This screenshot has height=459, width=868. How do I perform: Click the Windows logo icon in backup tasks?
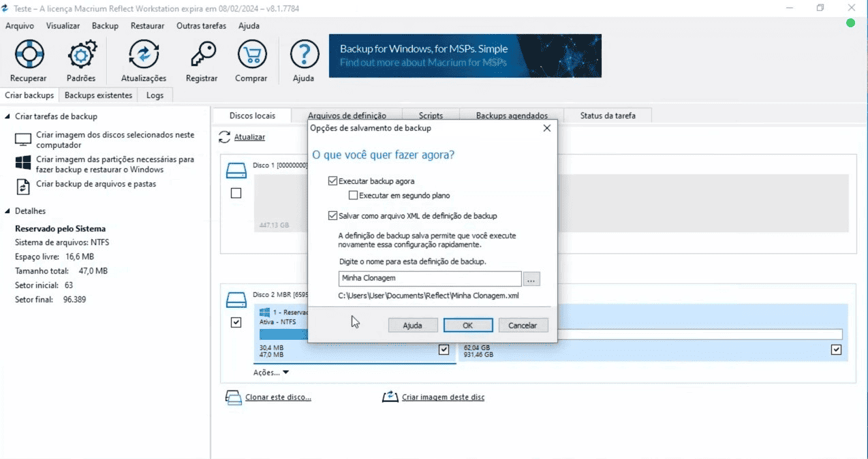(x=23, y=163)
